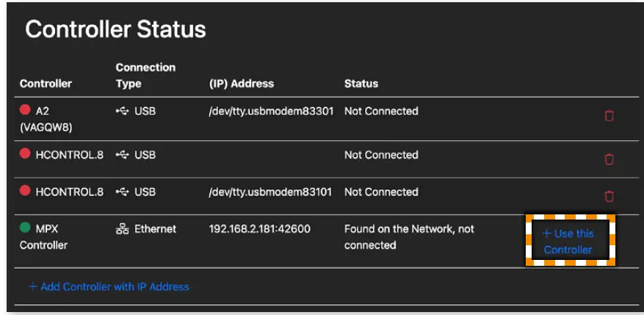Click the green status dot for MPX Controller
The width and height of the screenshot is (644, 315).
click(25, 228)
